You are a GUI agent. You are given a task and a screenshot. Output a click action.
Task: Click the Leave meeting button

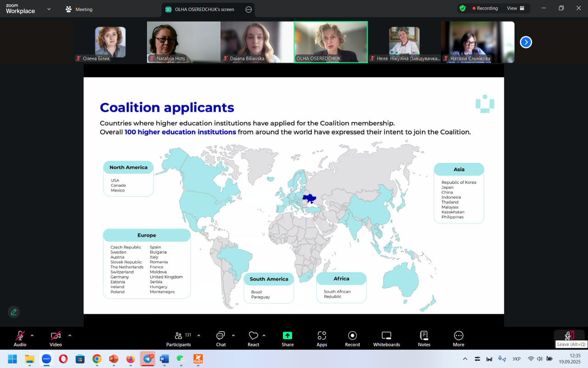[x=569, y=336]
